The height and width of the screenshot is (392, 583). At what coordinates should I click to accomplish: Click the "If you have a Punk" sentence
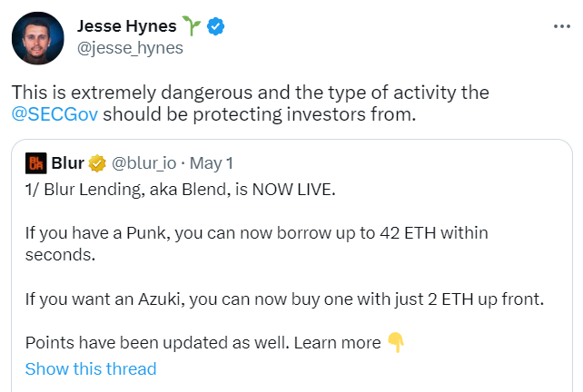click(256, 233)
